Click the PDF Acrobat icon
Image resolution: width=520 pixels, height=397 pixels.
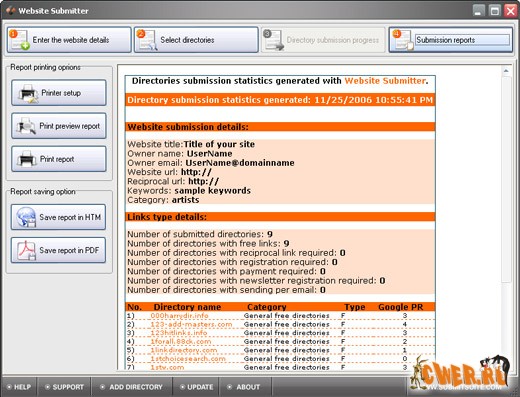(27, 250)
